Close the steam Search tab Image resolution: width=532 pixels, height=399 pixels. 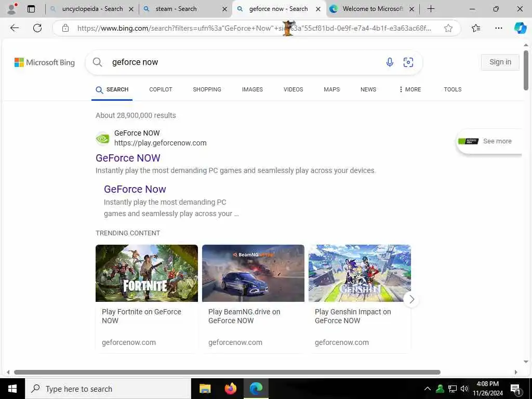pos(224,9)
